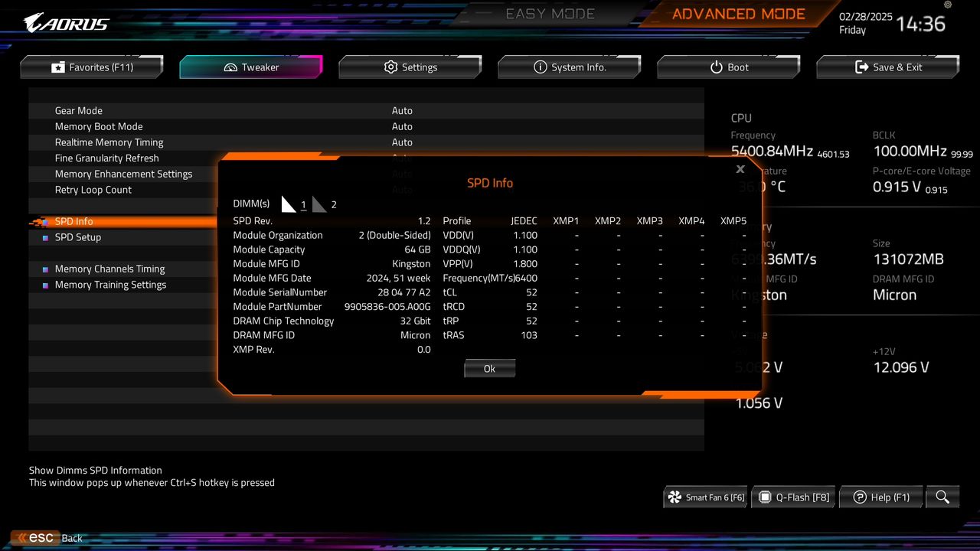Image resolution: width=980 pixels, height=551 pixels.
Task: Open Memory Channels Timing submenu
Action: tap(109, 269)
